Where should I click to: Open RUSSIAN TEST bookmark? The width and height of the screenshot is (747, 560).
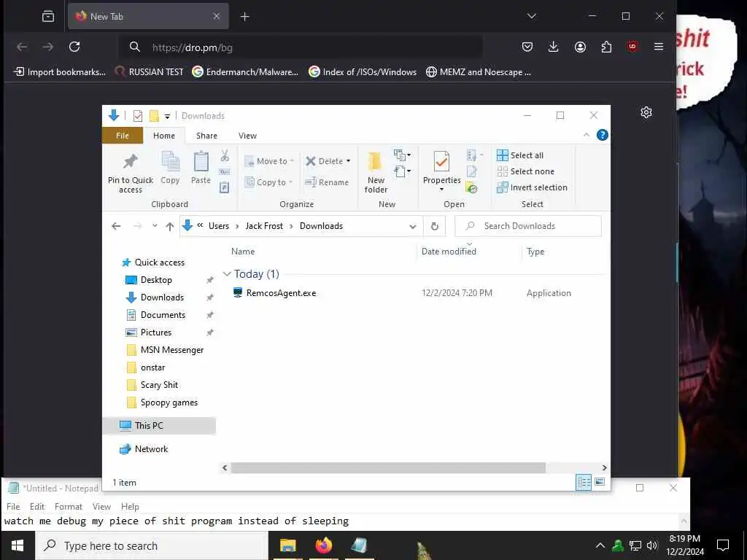click(149, 72)
